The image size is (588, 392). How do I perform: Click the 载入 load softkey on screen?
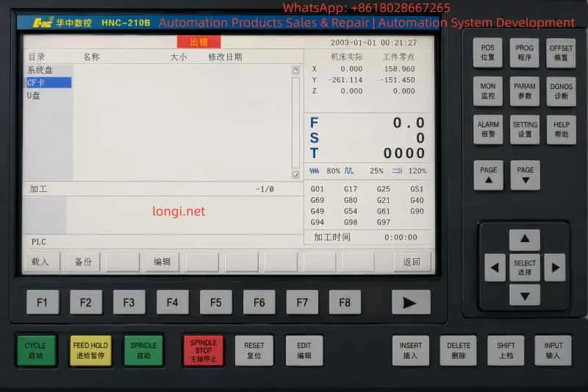pos(41,262)
